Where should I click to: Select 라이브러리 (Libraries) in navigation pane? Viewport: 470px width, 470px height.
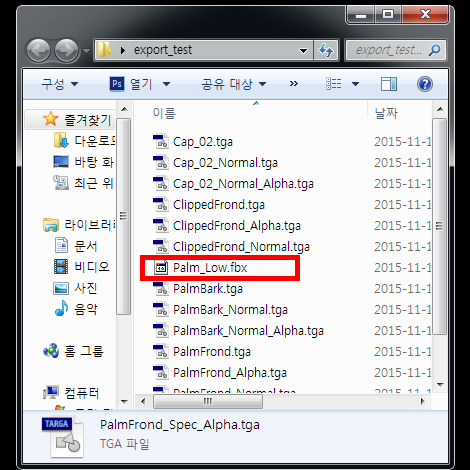pos(90,225)
